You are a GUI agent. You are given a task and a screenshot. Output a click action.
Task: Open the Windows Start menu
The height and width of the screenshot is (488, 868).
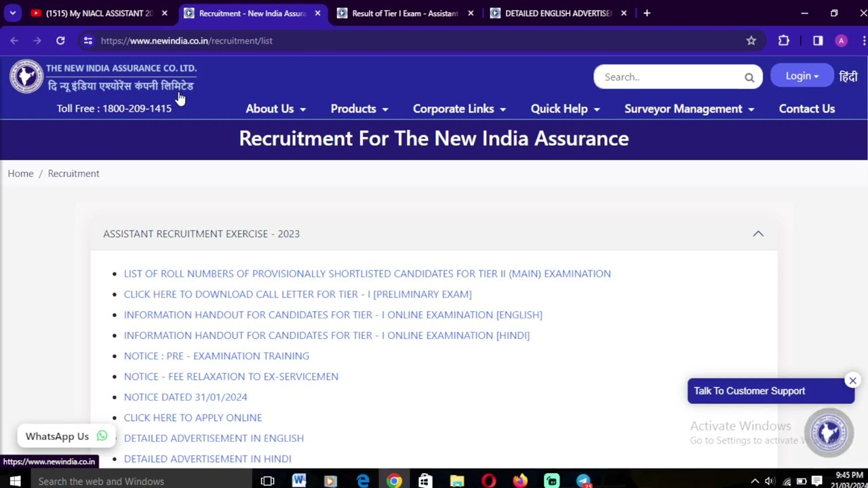point(15,481)
